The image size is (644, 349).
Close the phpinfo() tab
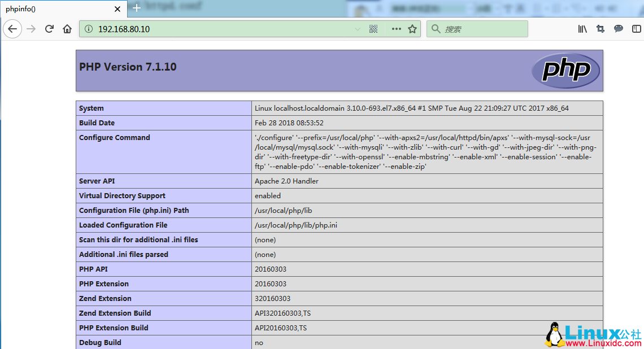tap(118, 9)
